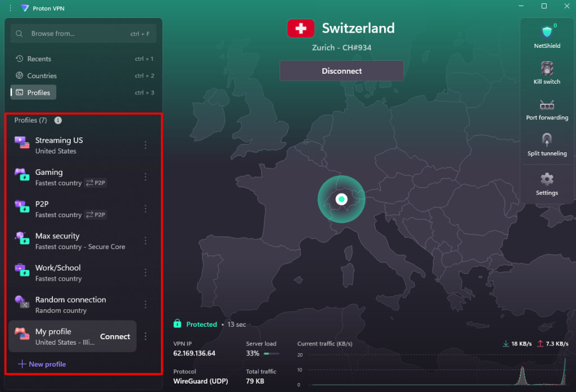Select the Streaming US profile name
Viewport: 576px width, 392px height.
(59, 141)
